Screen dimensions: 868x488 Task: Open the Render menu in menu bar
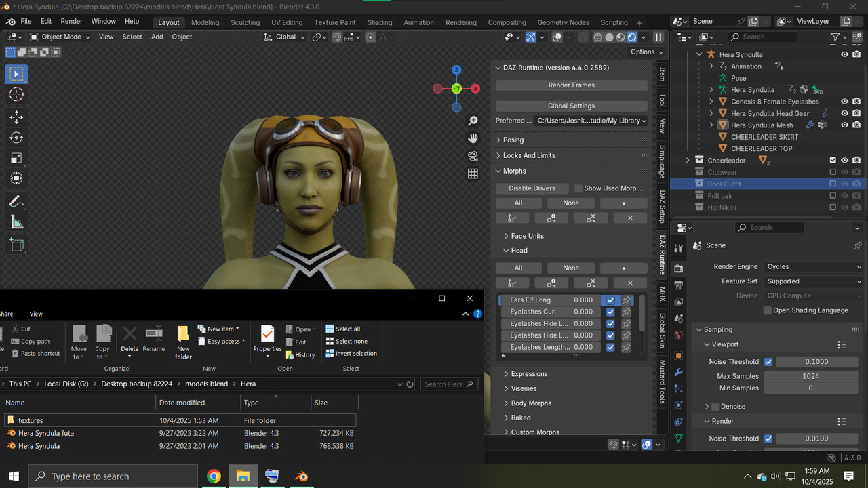click(71, 21)
